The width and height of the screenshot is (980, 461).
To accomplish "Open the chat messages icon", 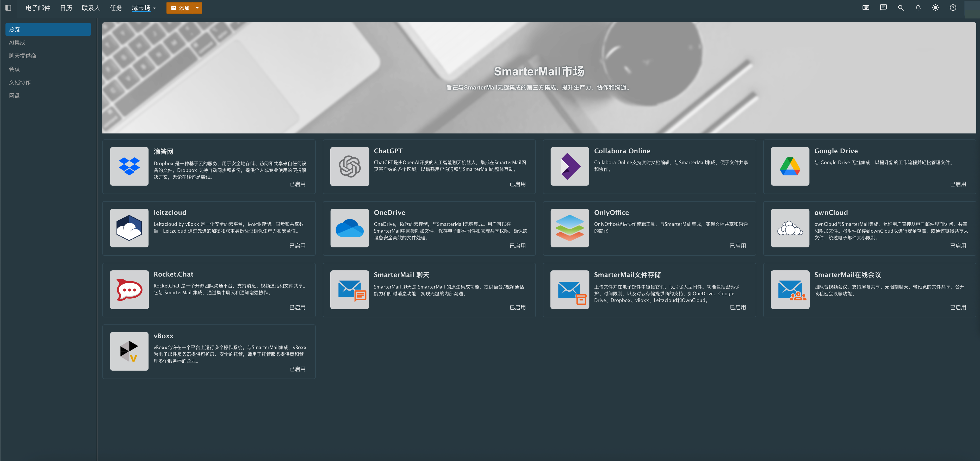I will point(883,8).
